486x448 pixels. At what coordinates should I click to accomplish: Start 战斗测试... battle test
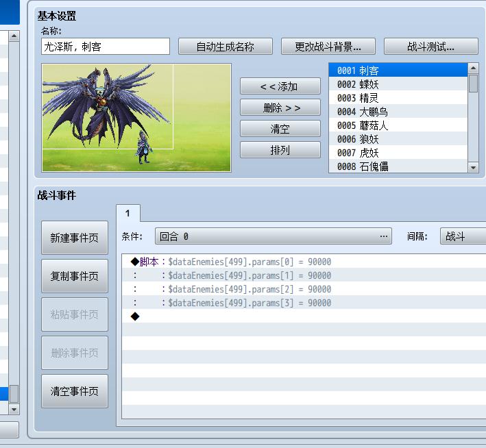431,47
